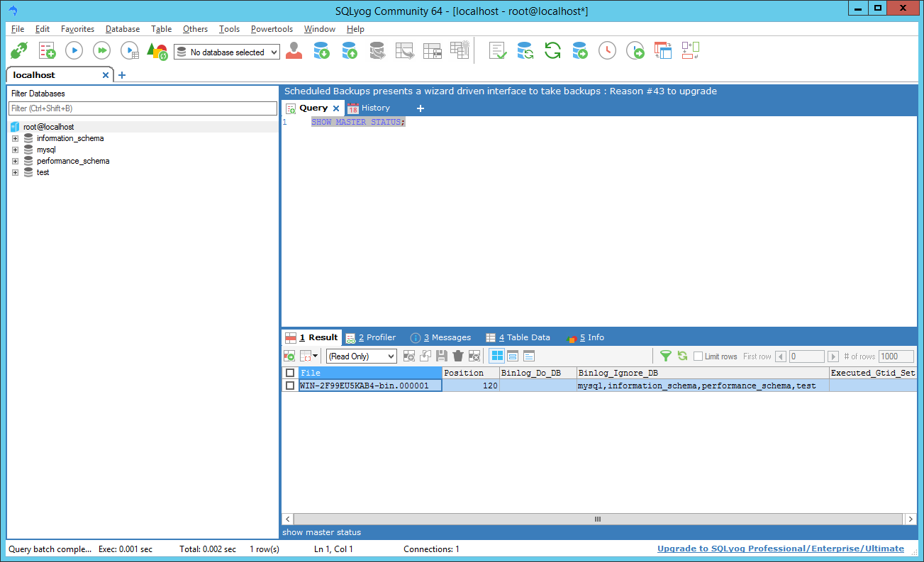Click the Schema Designer boxes icon

click(691, 50)
